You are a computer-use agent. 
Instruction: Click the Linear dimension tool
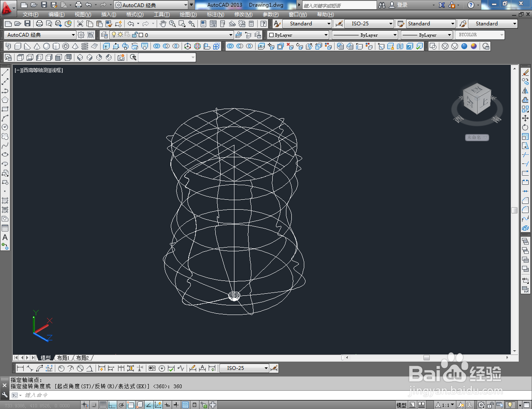[x=20, y=368]
